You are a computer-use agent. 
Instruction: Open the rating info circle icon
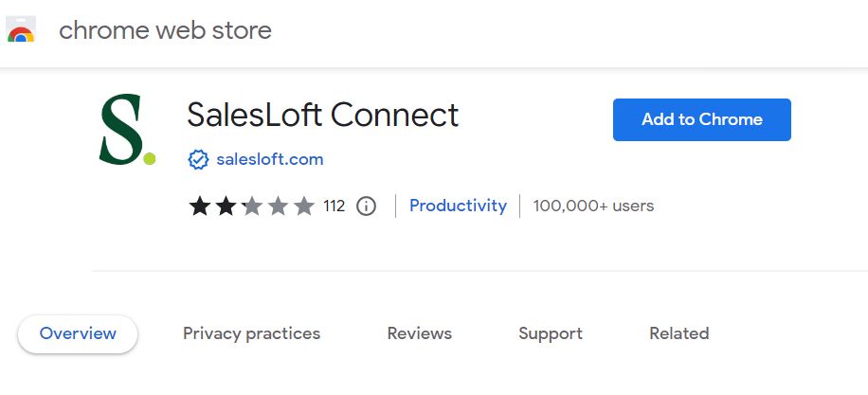pyautogui.click(x=366, y=206)
